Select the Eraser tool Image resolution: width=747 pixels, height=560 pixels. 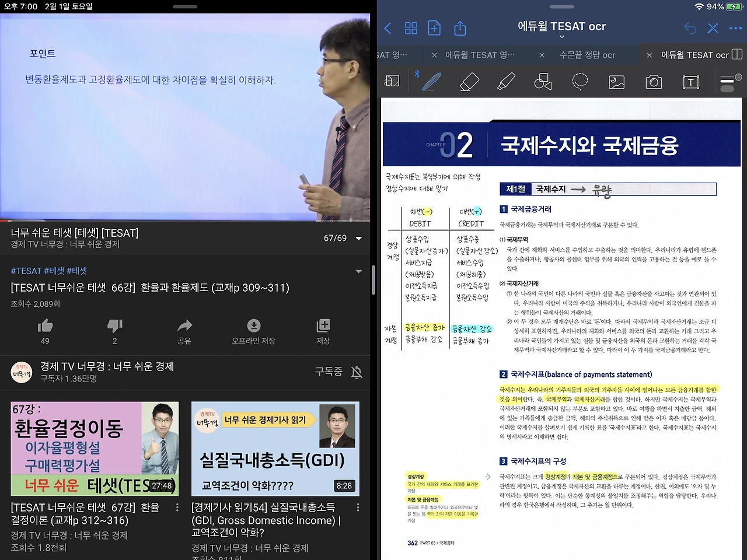469,82
